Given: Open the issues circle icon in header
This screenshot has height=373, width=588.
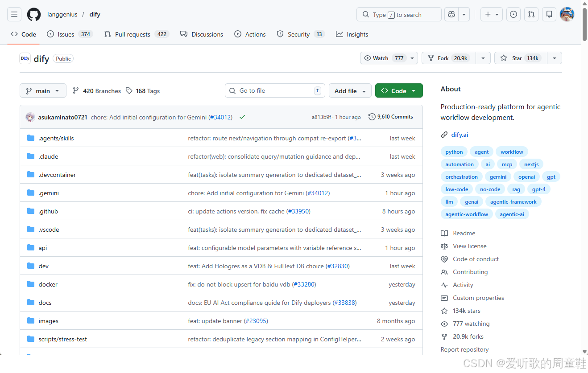Looking at the screenshot, I should coord(513,14).
